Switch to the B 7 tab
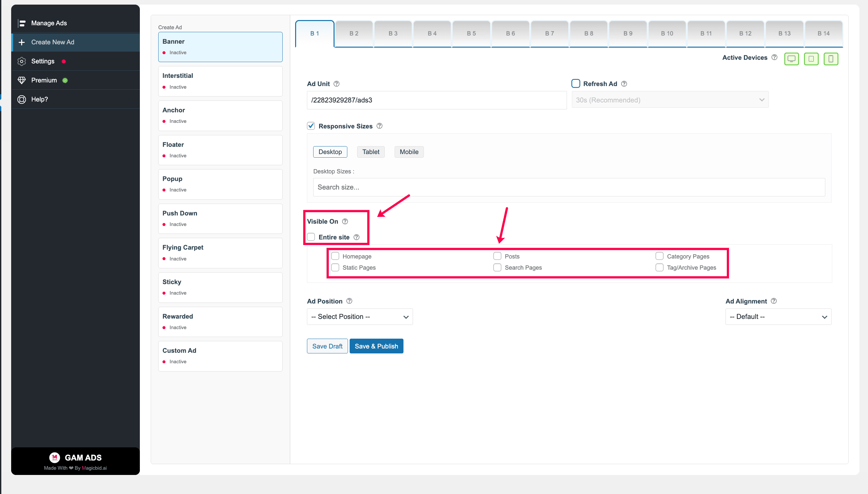 point(549,33)
